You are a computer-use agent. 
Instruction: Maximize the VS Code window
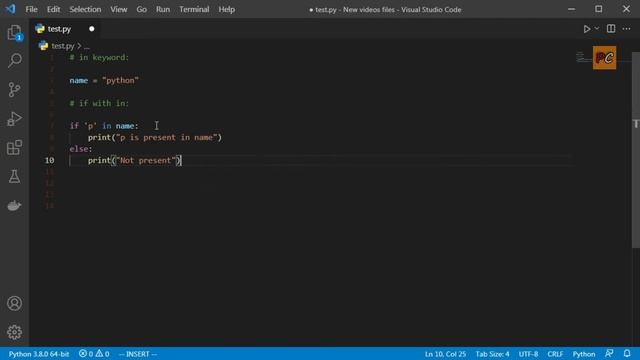pyautogui.click(x=599, y=9)
